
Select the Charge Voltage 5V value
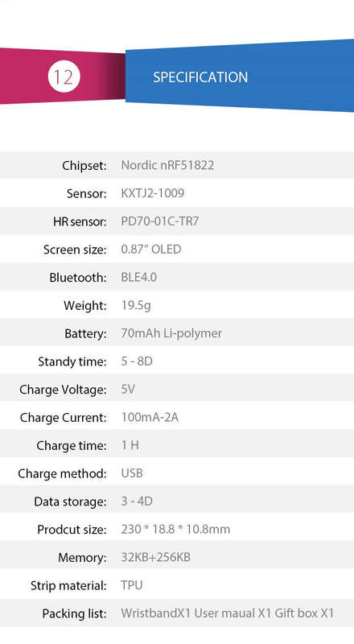pos(128,389)
